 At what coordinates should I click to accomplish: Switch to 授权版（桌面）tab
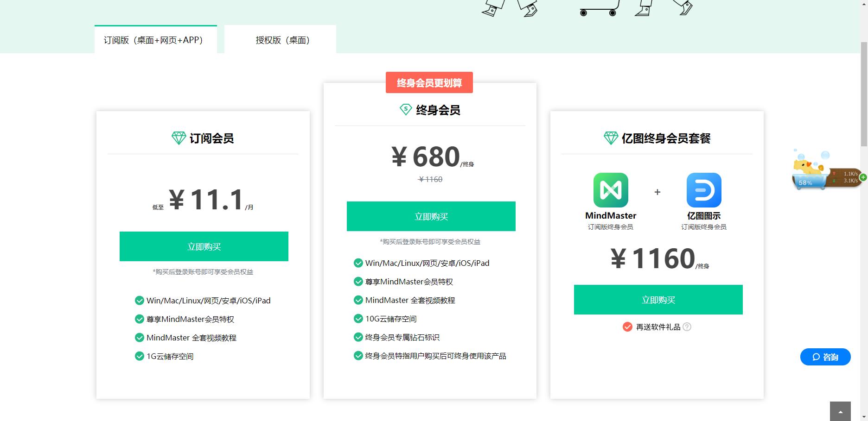pyautogui.click(x=280, y=40)
